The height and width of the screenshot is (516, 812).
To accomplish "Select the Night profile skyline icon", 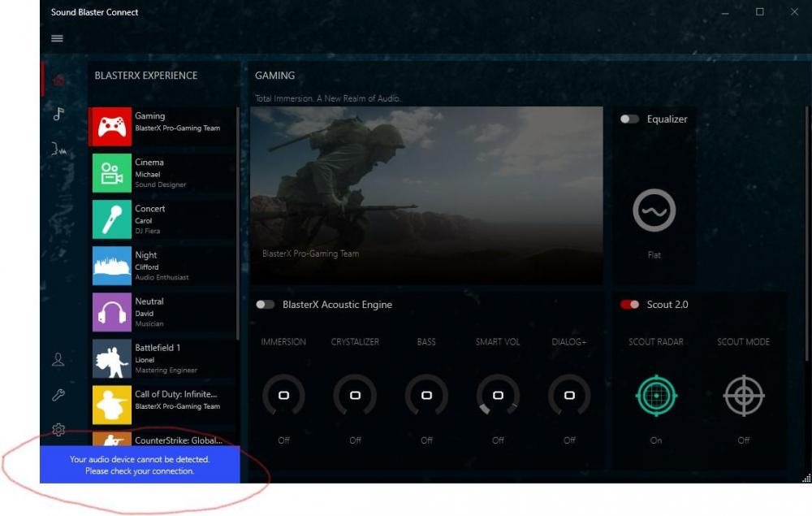I will (x=112, y=266).
